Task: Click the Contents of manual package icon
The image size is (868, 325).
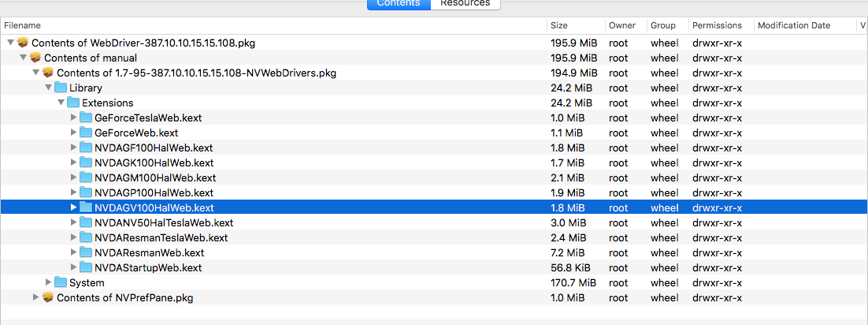Action: [x=35, y=57]
